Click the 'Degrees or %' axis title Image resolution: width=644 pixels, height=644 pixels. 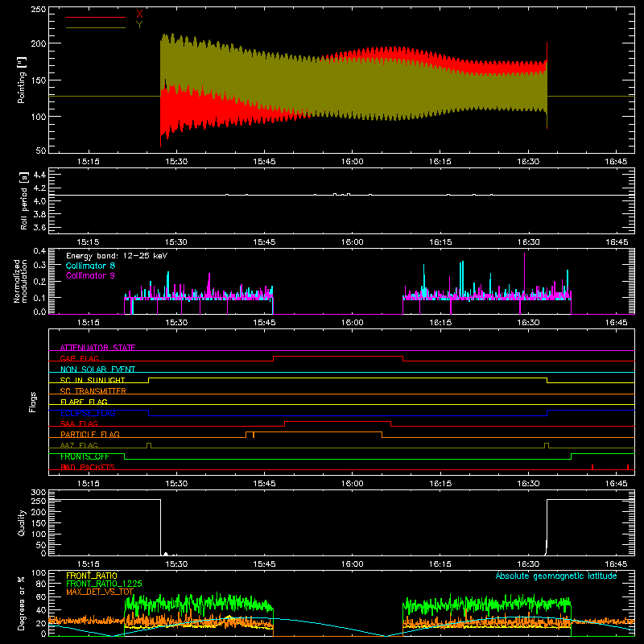coord(22,603)
